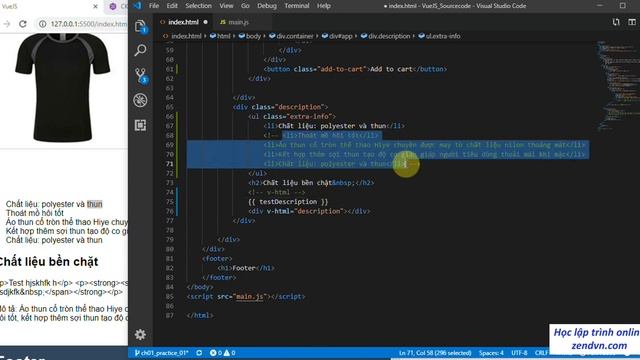This screenshot has width=640, height=360.
Task: Open the Selection menu
Action: 198,6
